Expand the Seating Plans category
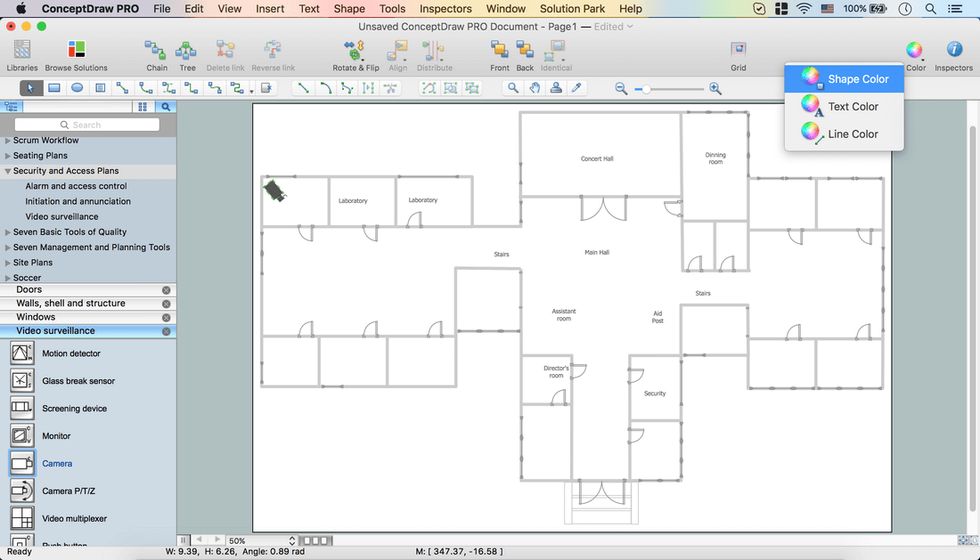 pyautogui.click(x=8, y=156)
